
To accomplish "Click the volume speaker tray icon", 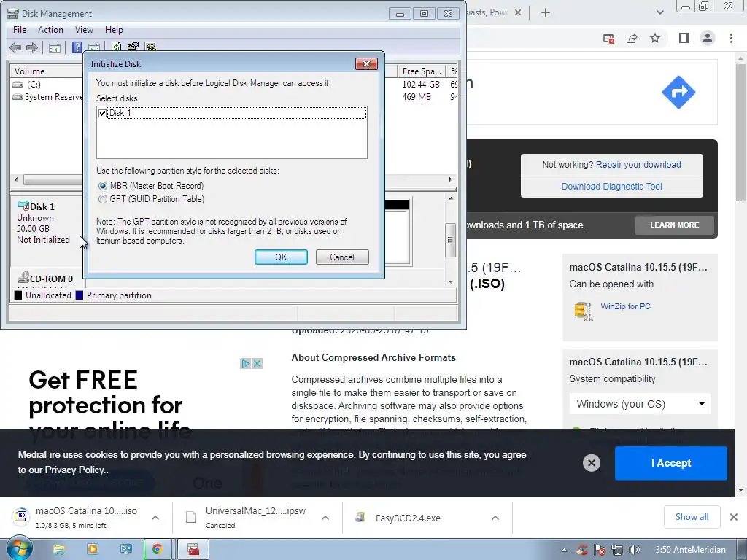I will pyautogui.click(x=634, y=550).
